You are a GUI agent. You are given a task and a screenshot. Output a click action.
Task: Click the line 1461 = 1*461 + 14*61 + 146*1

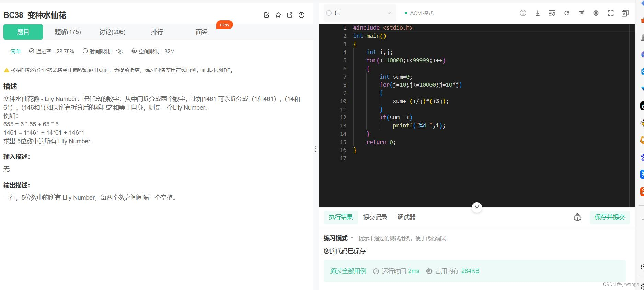(44, 133)
